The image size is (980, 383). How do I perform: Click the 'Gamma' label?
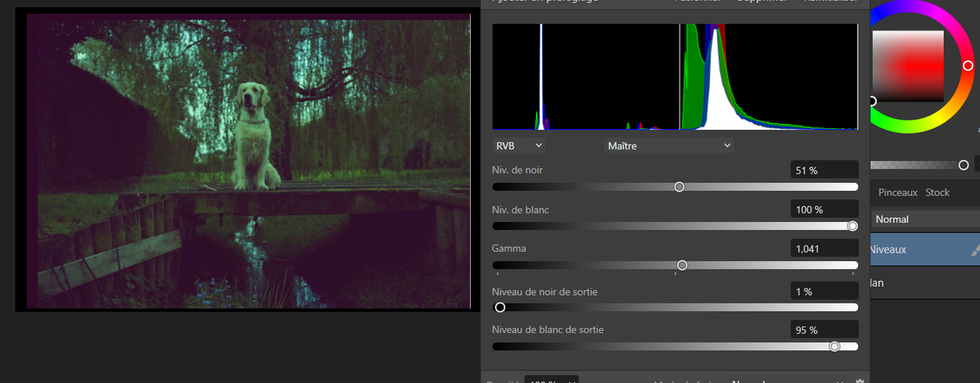[x=508, y=248]
